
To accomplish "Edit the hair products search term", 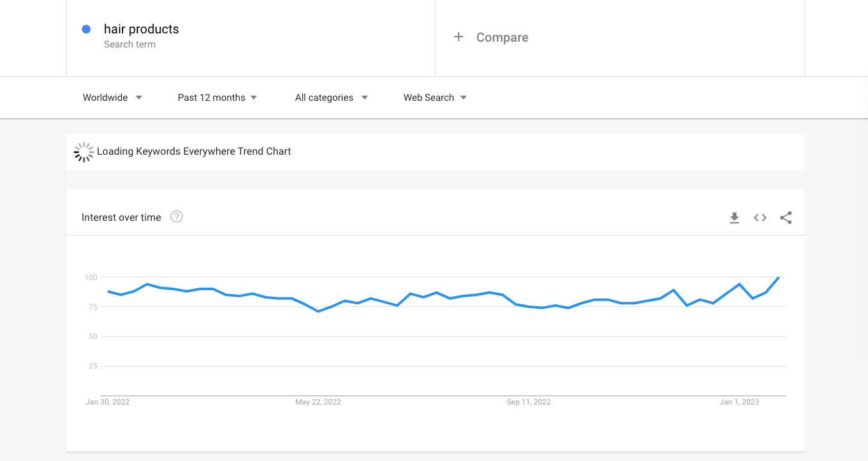I will [x=141, y=29].
